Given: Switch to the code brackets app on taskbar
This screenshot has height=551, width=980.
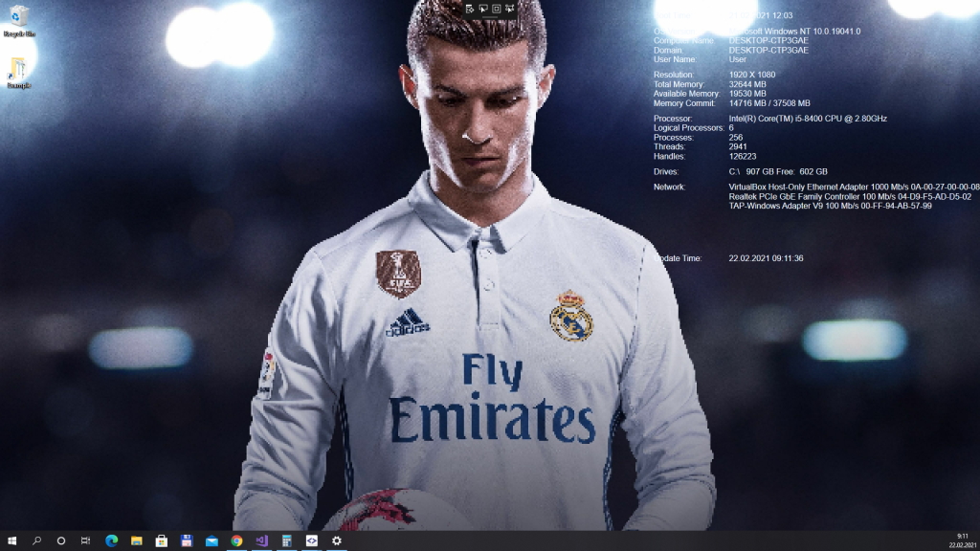Looking at the screenshot, I should (x=312, y=541).
